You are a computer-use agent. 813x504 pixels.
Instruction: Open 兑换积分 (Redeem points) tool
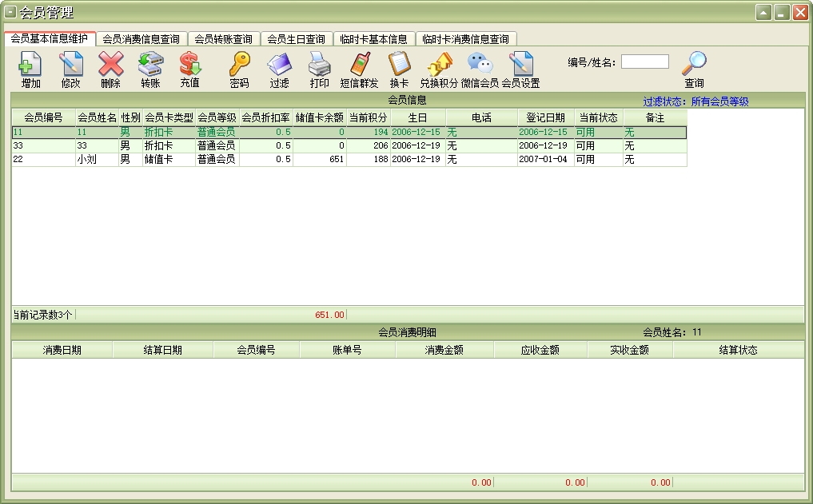click(439, 67)
